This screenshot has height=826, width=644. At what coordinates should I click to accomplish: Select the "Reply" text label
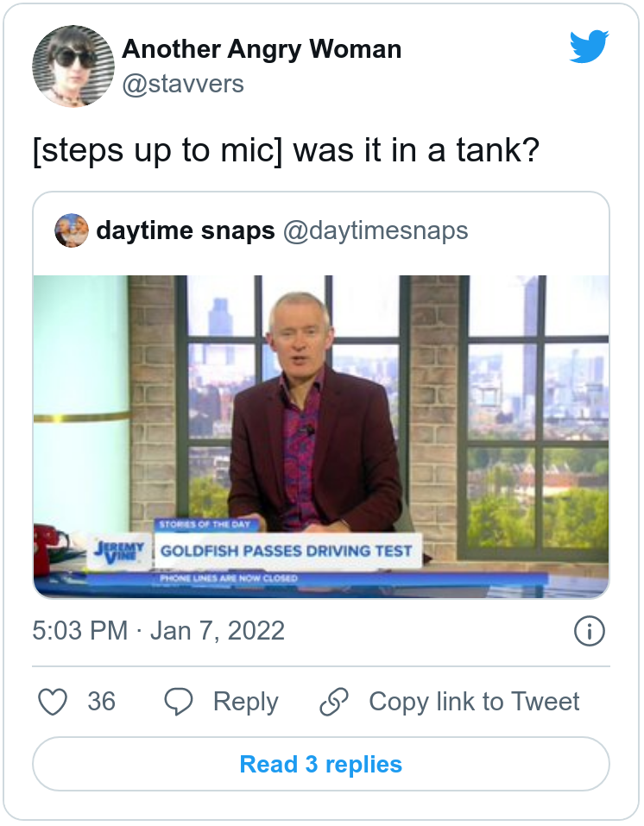(x=246, y=702)
